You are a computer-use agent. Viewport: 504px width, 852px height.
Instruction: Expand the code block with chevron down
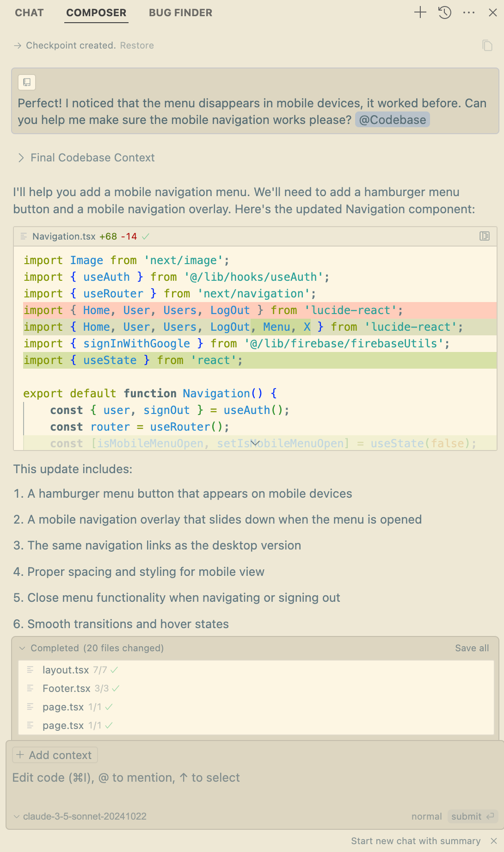[255, 443]
